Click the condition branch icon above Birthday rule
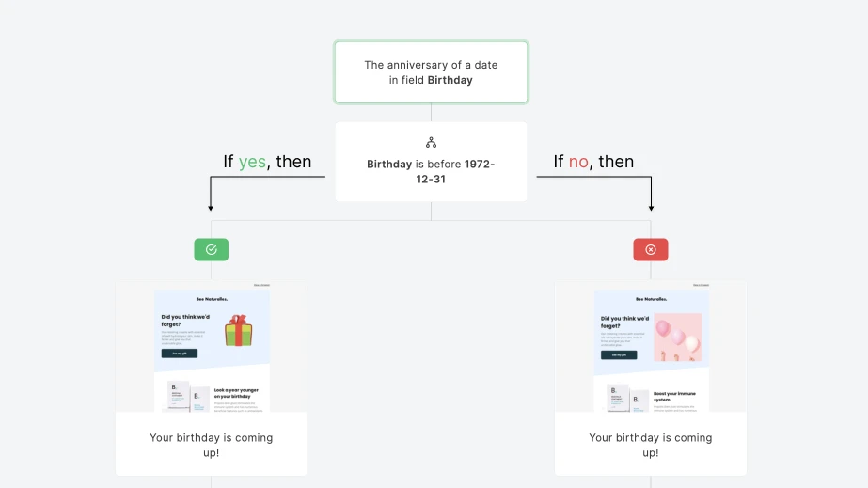868x488 pixels. click(x=431, y=143)
